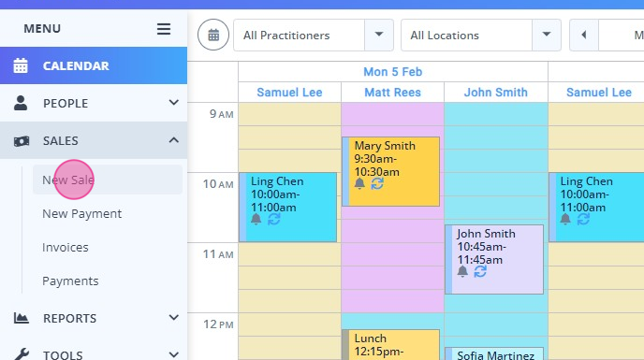Open the Payments list
Viewport: 644px width, 360px height.
click(70, 281)
